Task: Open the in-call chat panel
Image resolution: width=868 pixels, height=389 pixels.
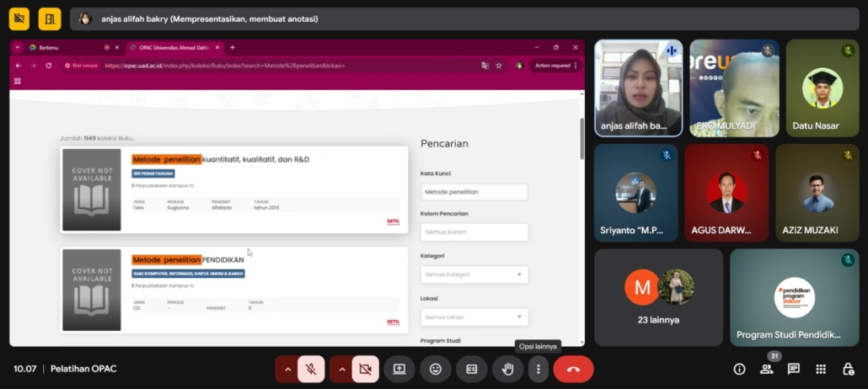Action: point(794,369)
